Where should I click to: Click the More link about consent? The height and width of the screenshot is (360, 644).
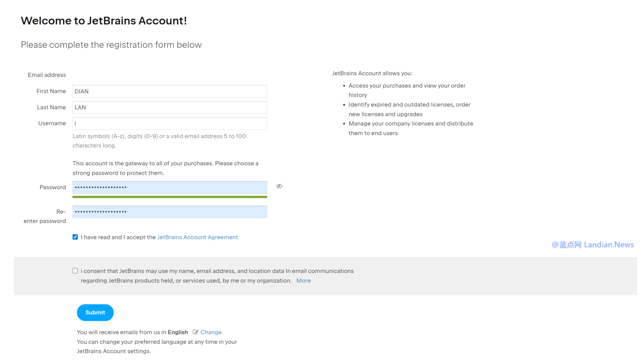pyautogui.click(x=303, y=281)
